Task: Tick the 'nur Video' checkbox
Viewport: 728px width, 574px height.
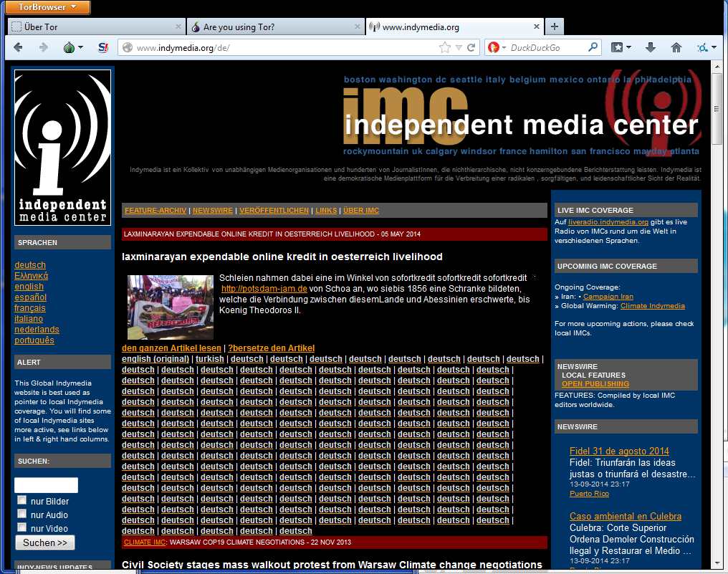Action: 22,527
